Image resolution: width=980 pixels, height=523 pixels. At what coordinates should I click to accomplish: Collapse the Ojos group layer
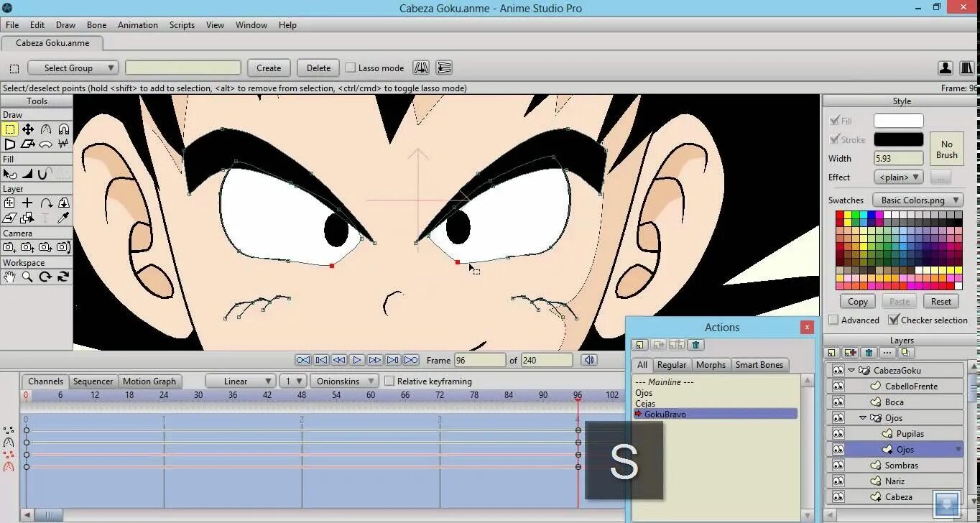863,417
